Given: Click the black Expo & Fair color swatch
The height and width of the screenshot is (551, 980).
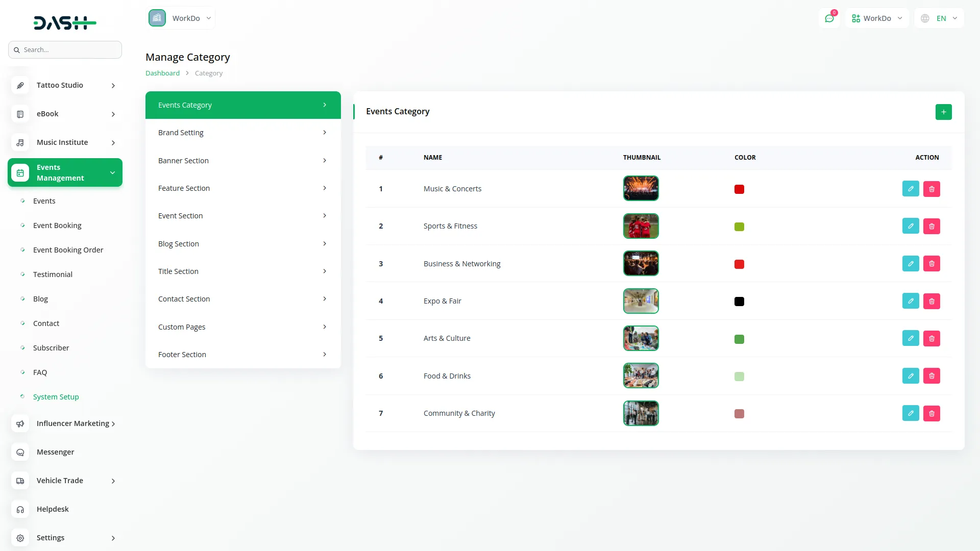Looking at the screenshot, I should click(739, 302).
